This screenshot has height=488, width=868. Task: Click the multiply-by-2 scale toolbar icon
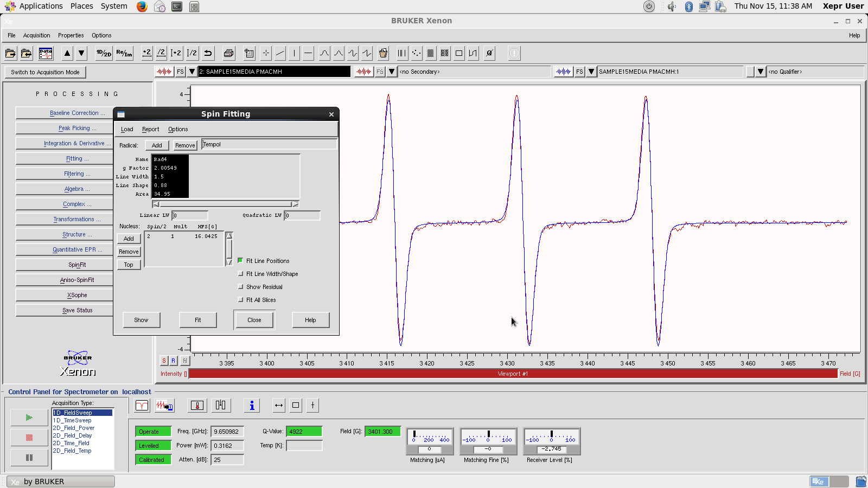pyautogui.click(x=146, y=53)
